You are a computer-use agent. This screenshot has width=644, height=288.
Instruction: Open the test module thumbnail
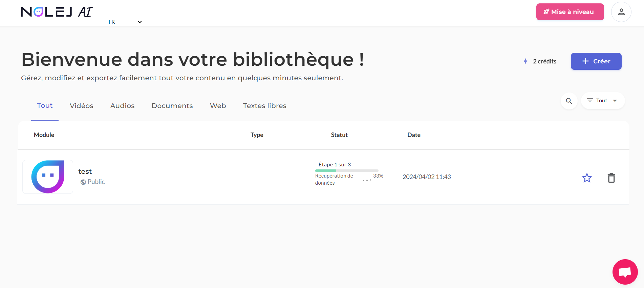(x=48, y=177)
